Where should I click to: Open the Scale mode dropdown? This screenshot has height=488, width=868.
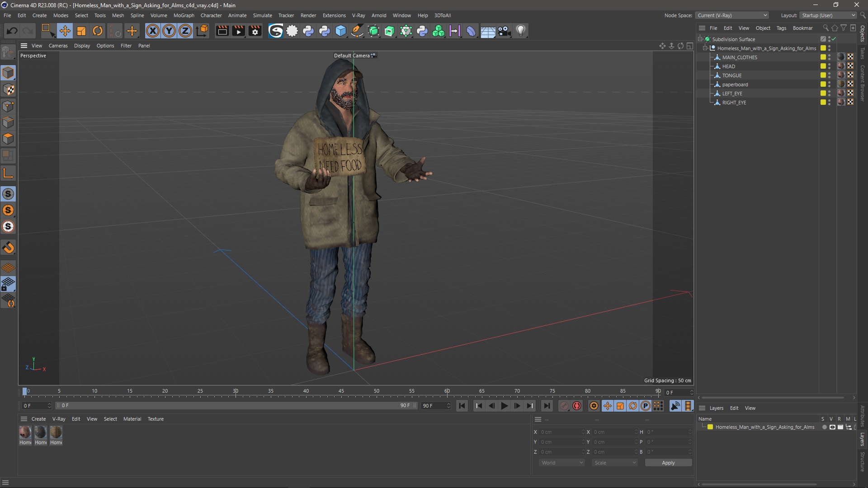(x=614, y=463)
